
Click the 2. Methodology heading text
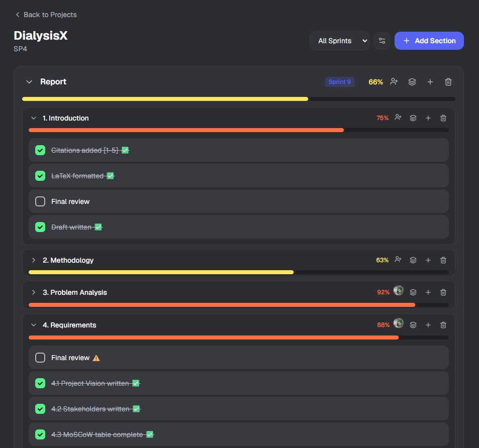[x=68, y=260]
